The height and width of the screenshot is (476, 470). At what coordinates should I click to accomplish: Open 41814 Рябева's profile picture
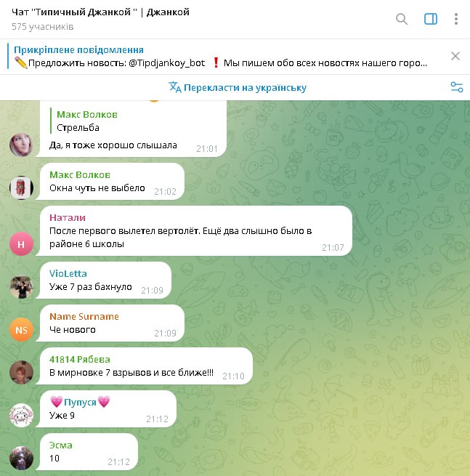(21, 373)
